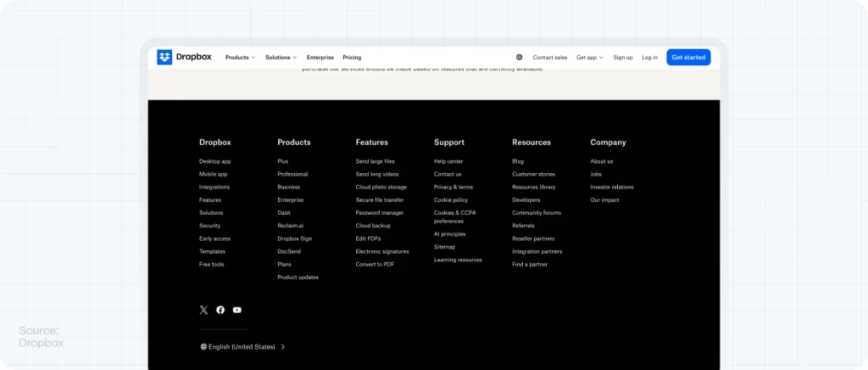Go to Pricing in the navigation bar
The image size is (868, 370).
point(352,58)
